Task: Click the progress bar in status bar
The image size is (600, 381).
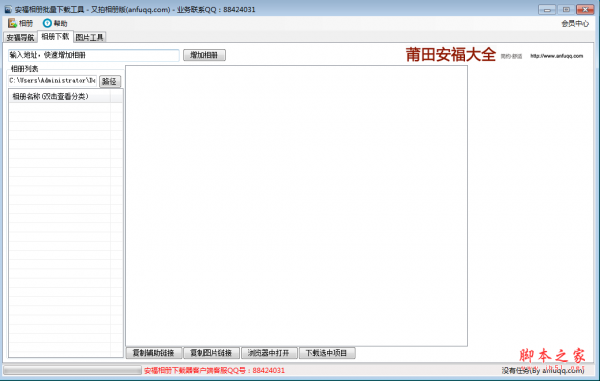Action: 72,370
